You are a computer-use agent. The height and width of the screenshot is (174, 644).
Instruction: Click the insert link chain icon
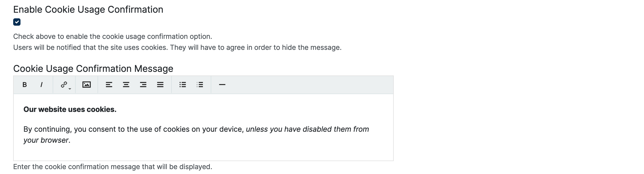point(64,85)
